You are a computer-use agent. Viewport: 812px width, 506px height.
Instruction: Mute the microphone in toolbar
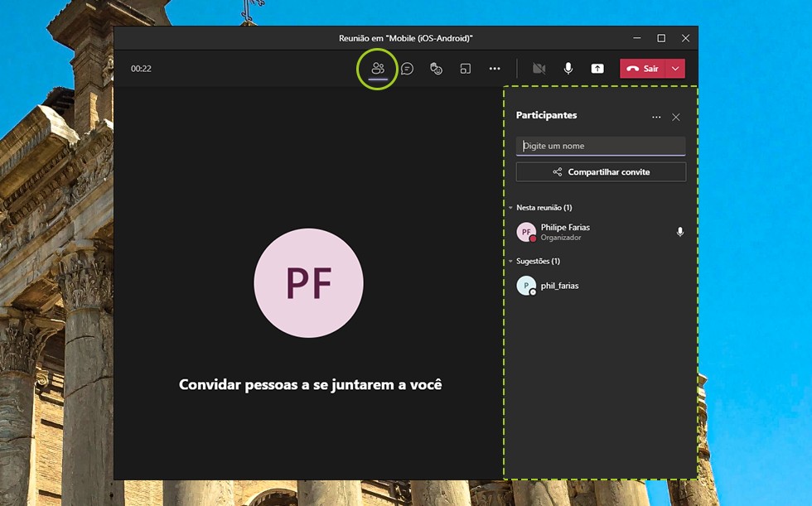click(x=568, y=69)
